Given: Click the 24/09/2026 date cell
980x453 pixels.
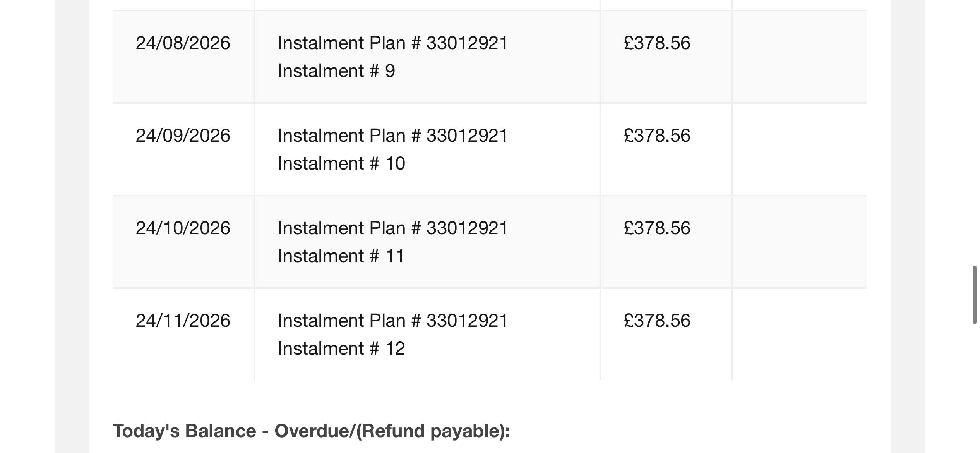Looking at the screenshot, I should 183,135.
